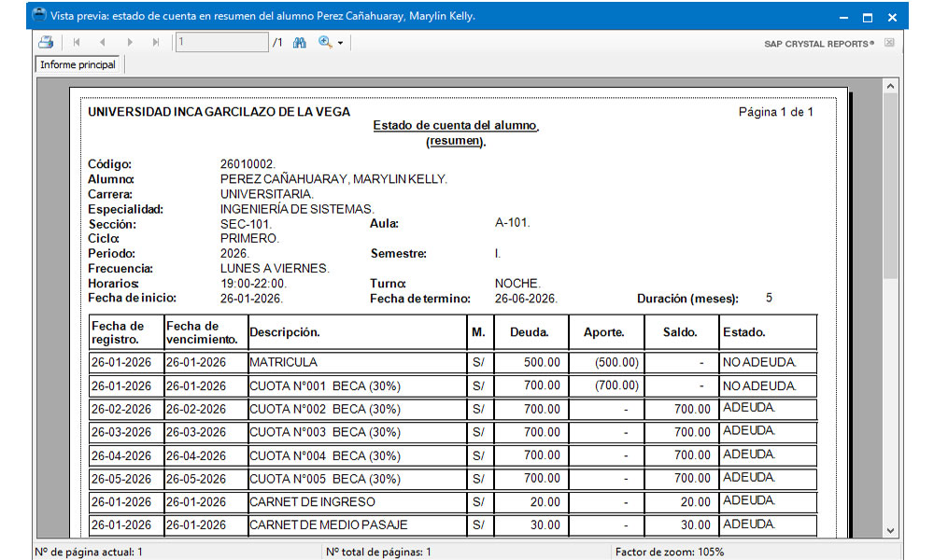Click the window title bar app icon
This screenshot has width=934, height=560.
(x=39, y=15)
